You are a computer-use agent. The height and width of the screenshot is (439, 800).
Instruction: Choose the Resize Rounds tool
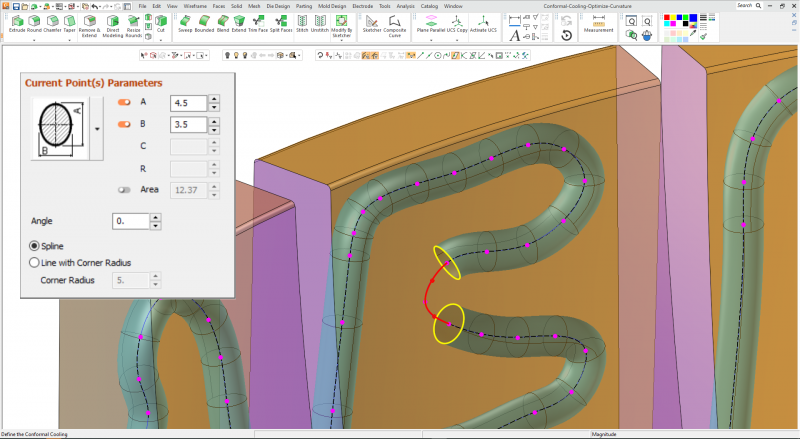pos(134,27)
